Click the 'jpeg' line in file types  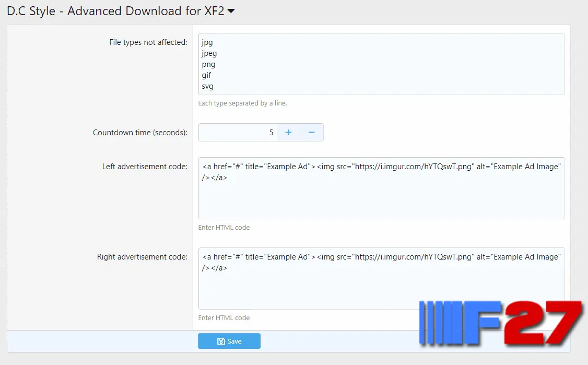click(x=209, y=53)
